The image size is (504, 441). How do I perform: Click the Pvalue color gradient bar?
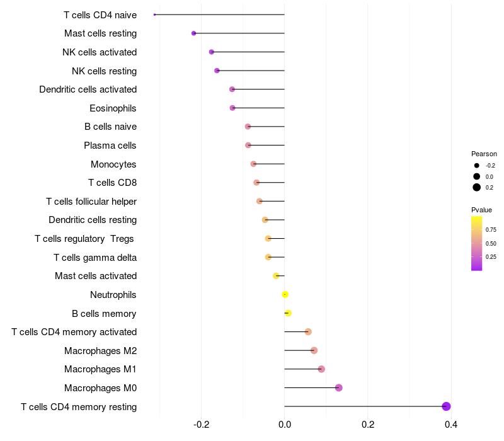point(476,244)
